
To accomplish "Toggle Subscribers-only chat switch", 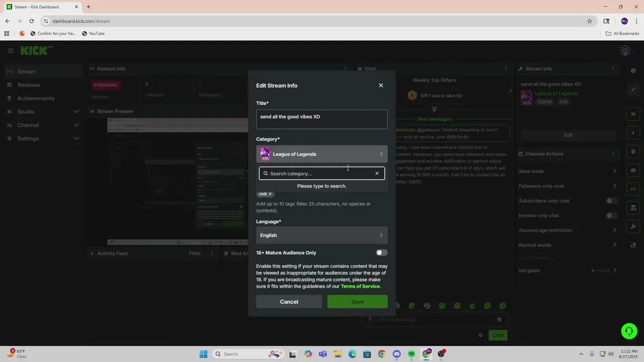I will coord(611,201).
